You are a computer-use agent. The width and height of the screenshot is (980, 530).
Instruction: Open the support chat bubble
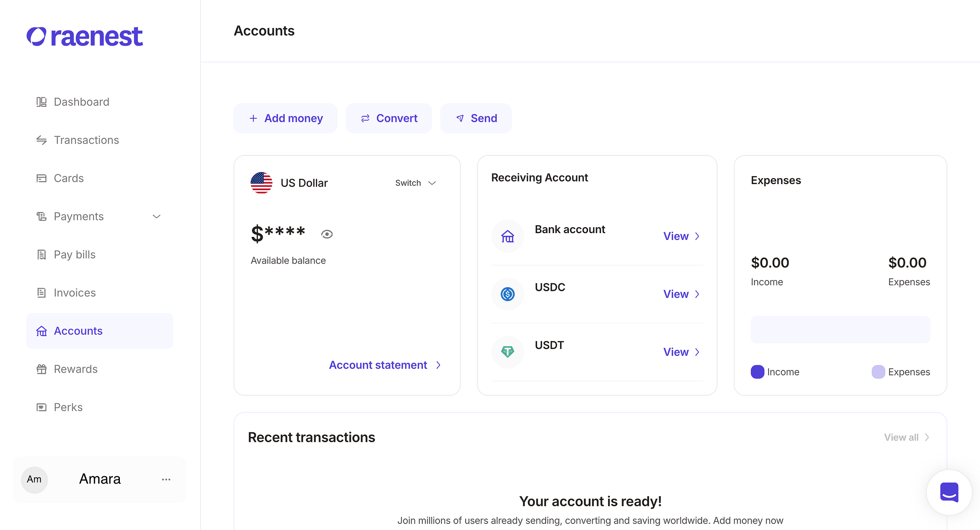point(949,492)
